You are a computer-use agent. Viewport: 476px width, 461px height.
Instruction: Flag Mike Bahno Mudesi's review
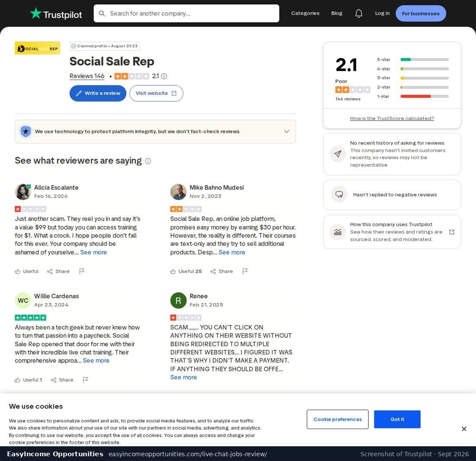point(245,271)
